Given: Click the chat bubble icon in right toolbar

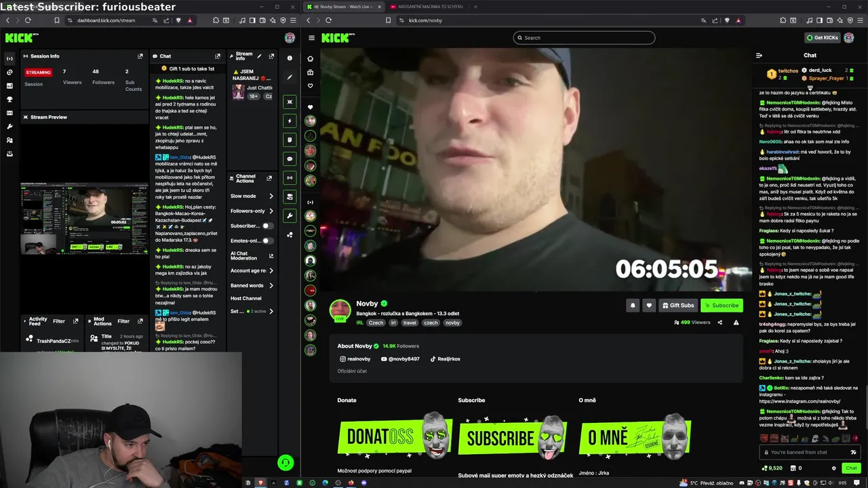Looking at the screenshot, I should point(290,159).
